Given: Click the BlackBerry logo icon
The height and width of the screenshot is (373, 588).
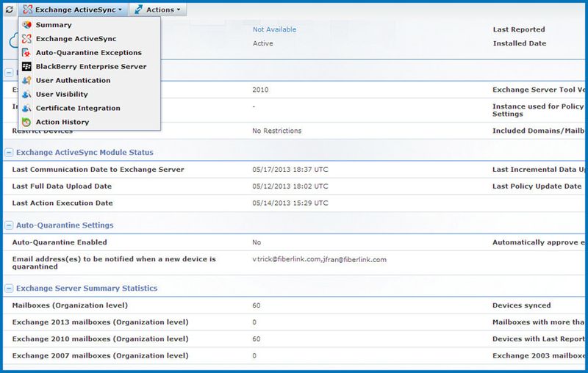Looking at the screenshot, I should 26,66.
